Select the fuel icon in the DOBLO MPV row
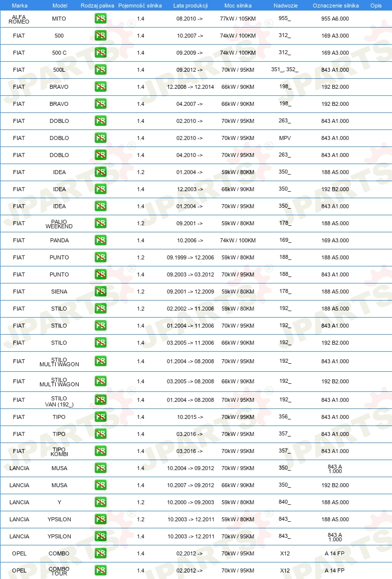This screenshot has width=392, height=579. [100, 138]
